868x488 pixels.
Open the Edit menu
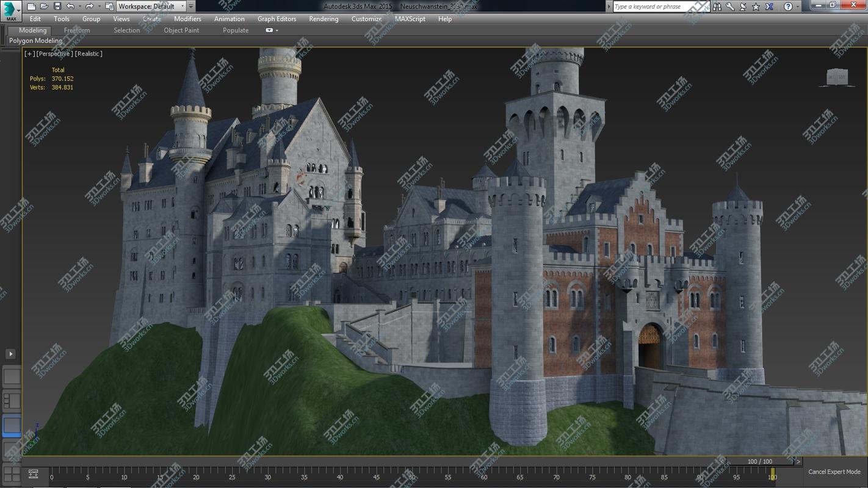click(35, 19)
